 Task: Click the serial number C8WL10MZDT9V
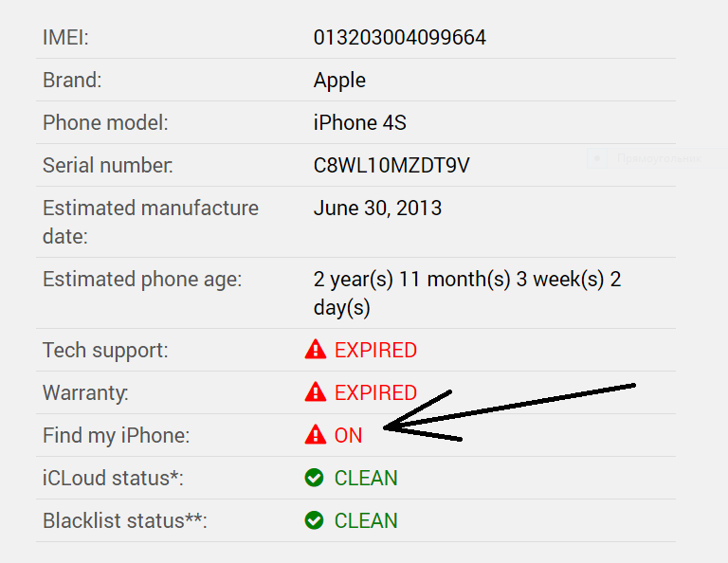[391, 166]
